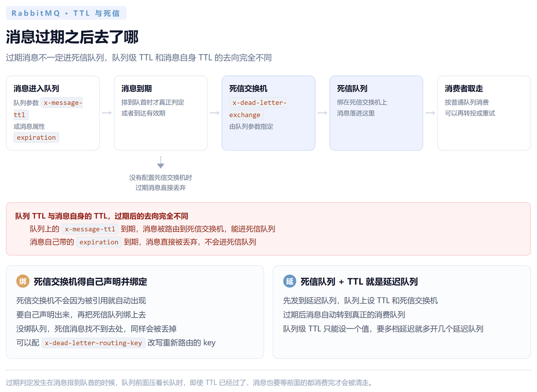The image size is (537, 392).
Task: Click the footer note starting 过期判定发生在
Action: pyautogui.click(x=190, y=383)
